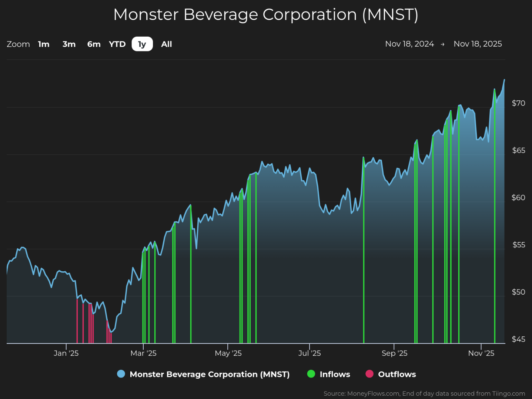
Task: Click Monster Beverage Corporation (MNST) legend label
Action: 210,374
